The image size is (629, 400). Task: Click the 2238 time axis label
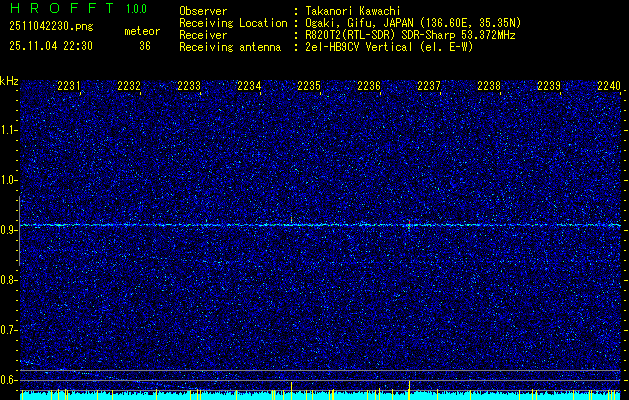(489, 85)
